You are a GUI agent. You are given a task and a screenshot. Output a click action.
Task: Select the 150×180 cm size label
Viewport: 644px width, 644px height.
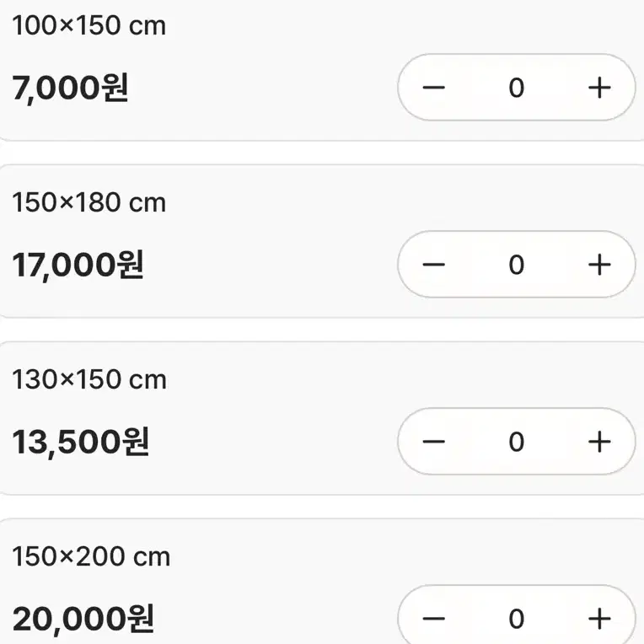89,202
